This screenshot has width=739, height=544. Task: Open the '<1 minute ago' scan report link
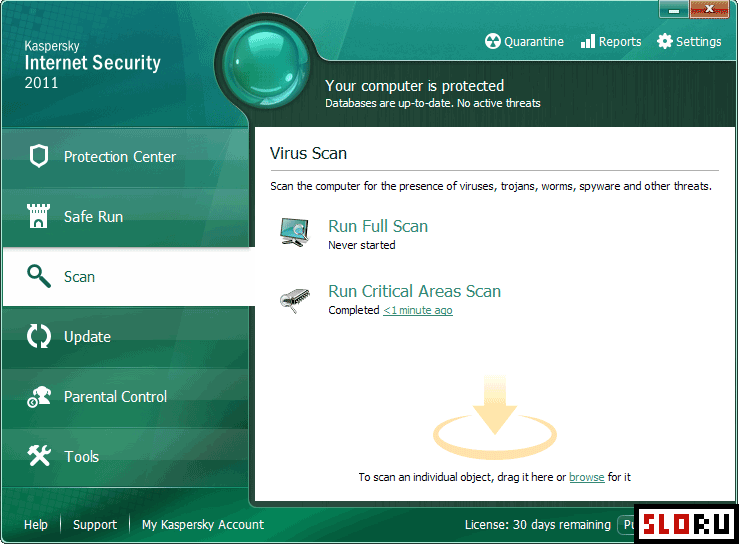pos(418,310)
